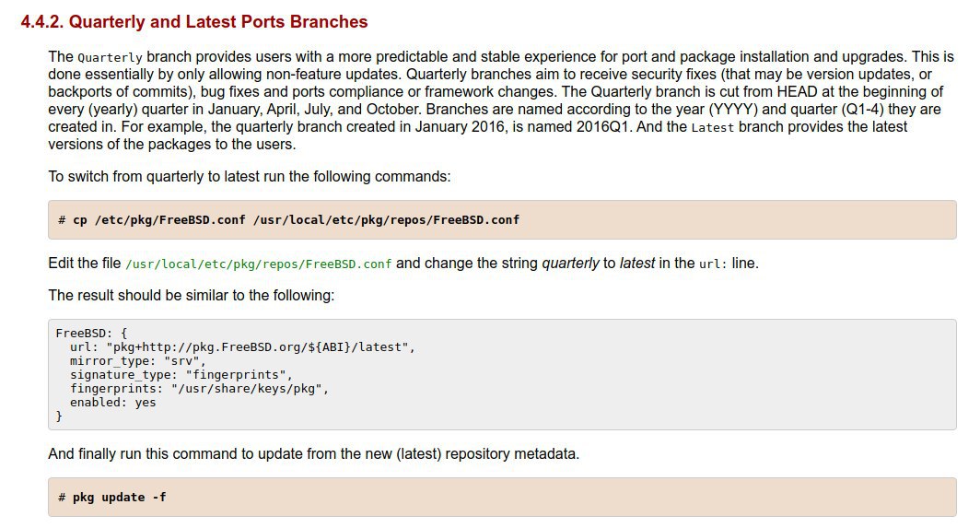Click the monospace "url:" in the edit instruction

pyautogui.click(x=712, y=264)
